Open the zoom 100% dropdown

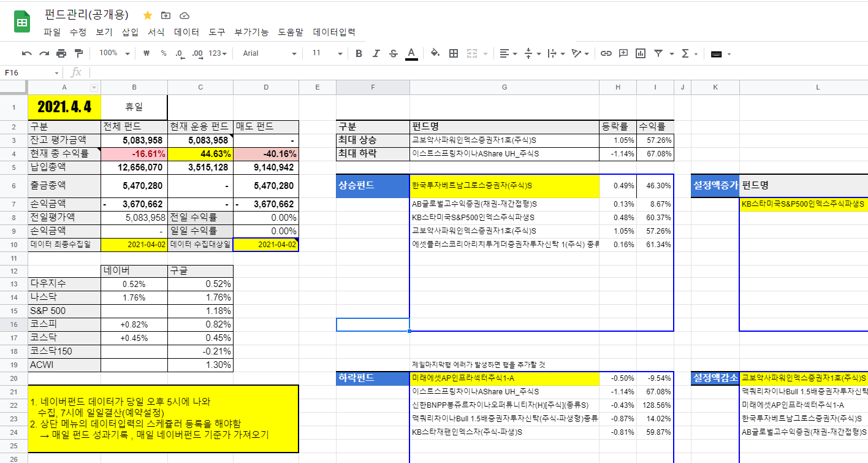point(114,53)
